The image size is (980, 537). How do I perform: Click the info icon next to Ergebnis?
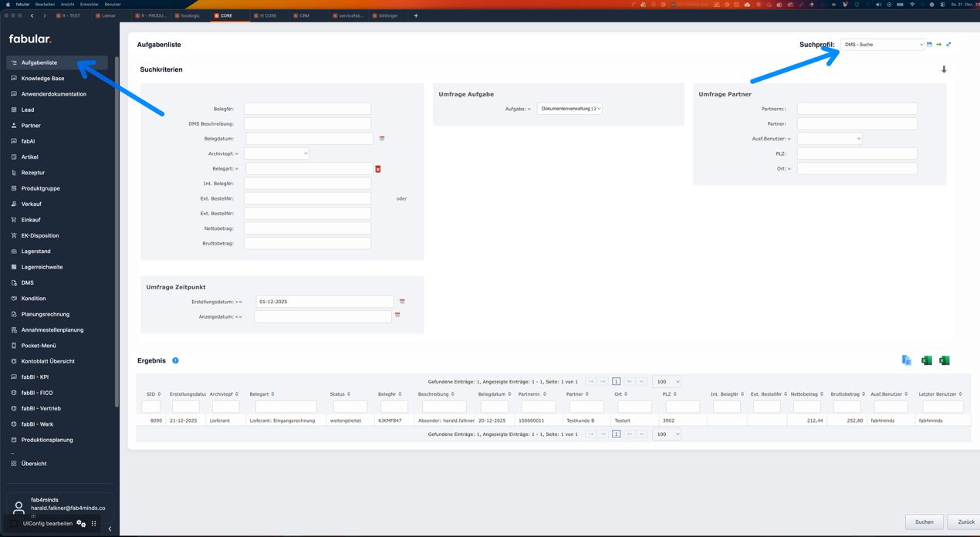174,360
